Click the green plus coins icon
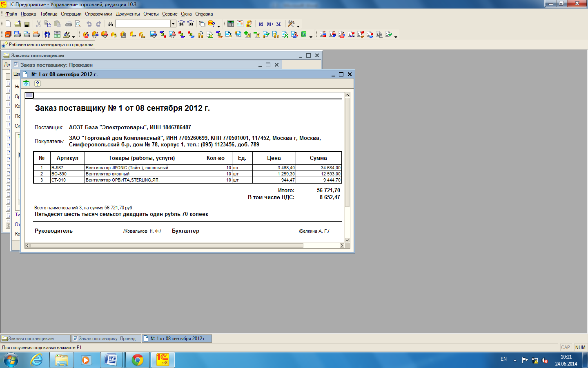The width and height of the screenshot is (588, 368). click(247, 34)
